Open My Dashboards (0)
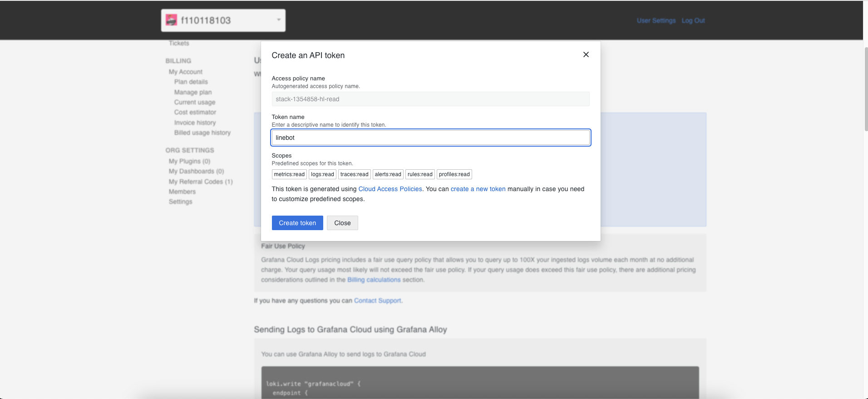 click(x=197, y=171)
